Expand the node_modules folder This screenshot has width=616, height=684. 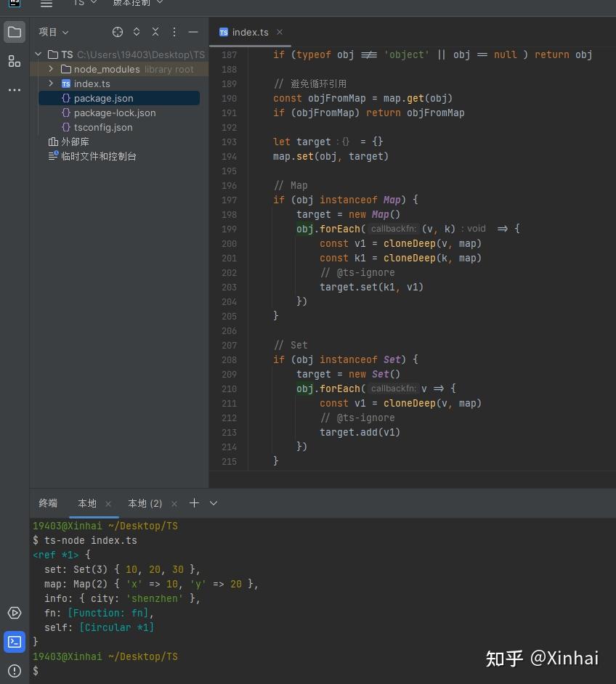click(51, 69)
